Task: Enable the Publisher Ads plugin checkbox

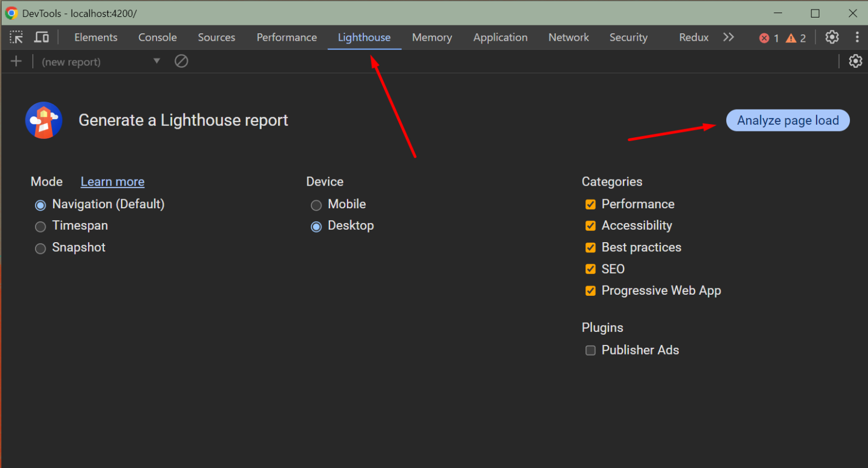Action: [x=591, y=350]
